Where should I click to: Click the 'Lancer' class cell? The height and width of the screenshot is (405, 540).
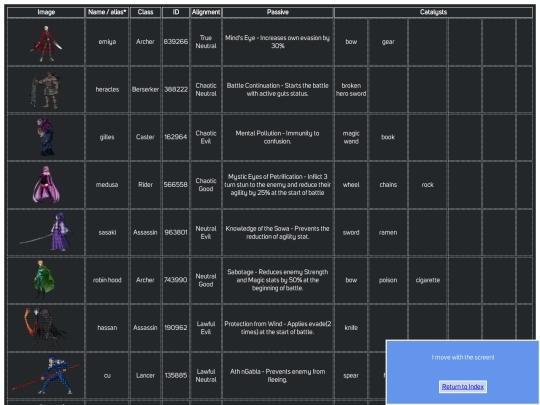click(145, 375)
